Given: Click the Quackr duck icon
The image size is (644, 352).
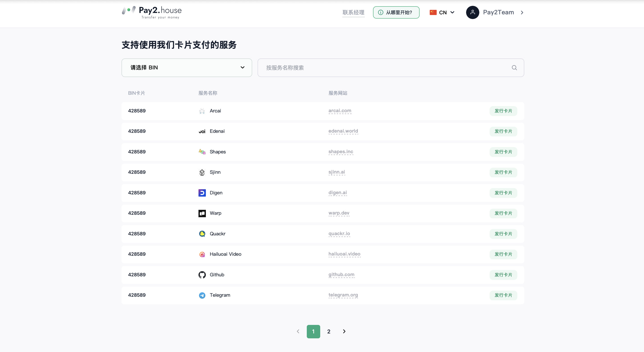Looking at the screenshot, I should tap(202, 234).
